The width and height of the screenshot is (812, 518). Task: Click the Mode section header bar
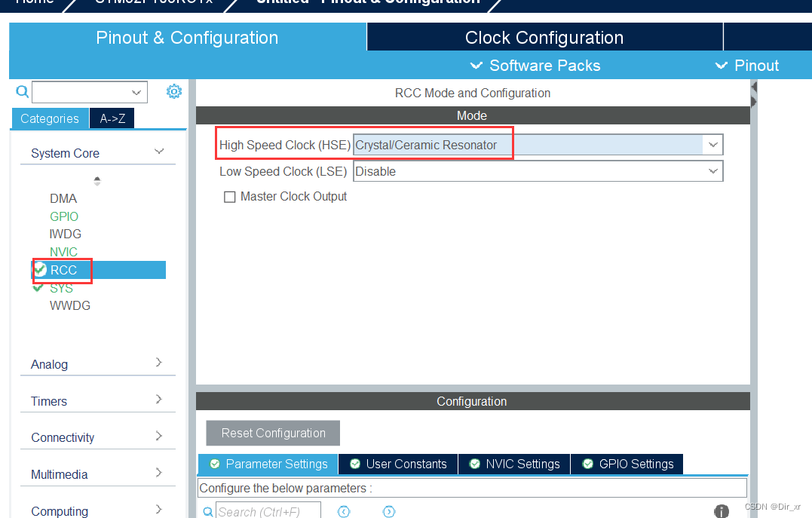[473, 115]
